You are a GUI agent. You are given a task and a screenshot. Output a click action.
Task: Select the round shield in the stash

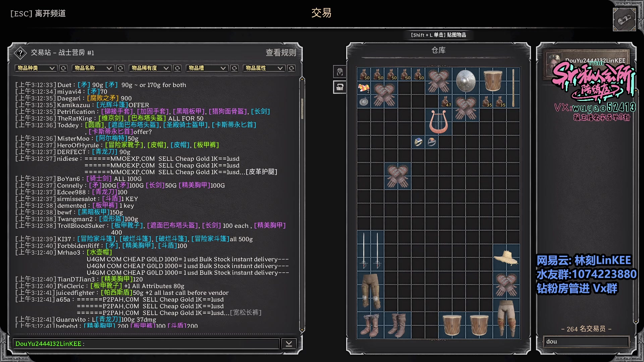click(x=466, y=81)
